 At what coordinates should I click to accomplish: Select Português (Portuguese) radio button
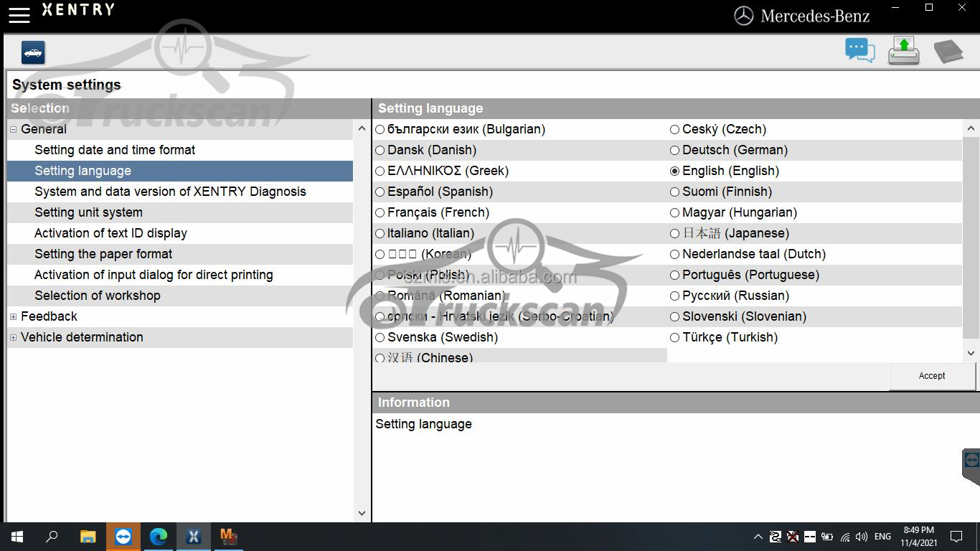click(674, 275)
